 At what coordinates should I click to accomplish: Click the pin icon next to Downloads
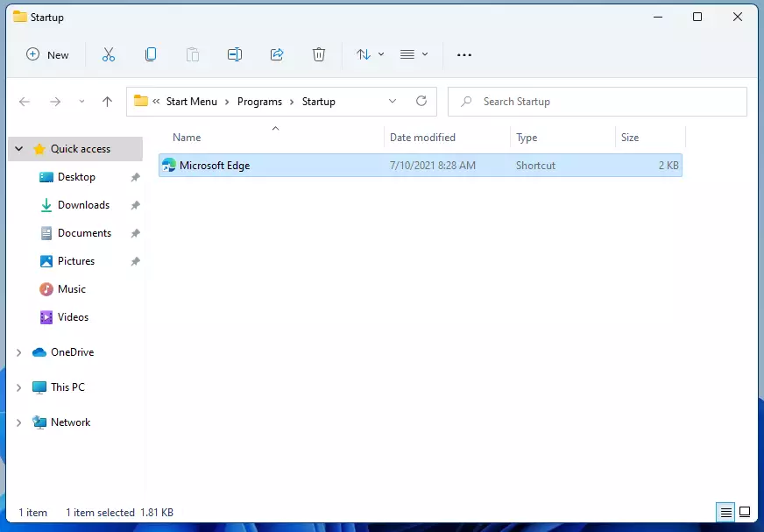(136, 205)
